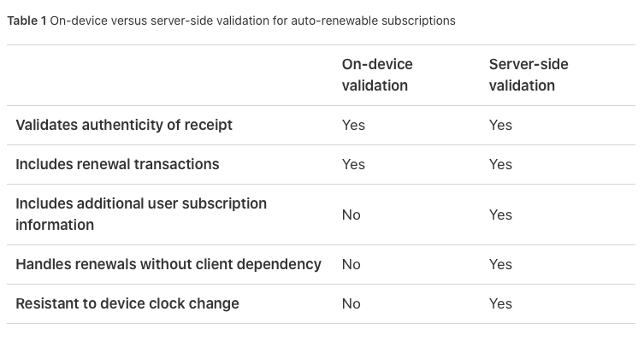Click Includes additional user subscription information label

tap(141, 214)
